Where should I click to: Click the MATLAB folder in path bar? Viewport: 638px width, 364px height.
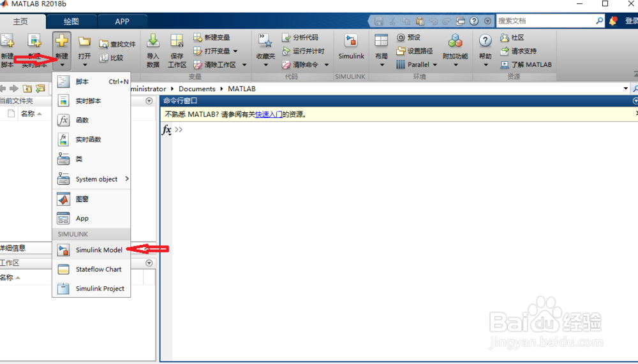pyautogui.click(x=242, y=89)
